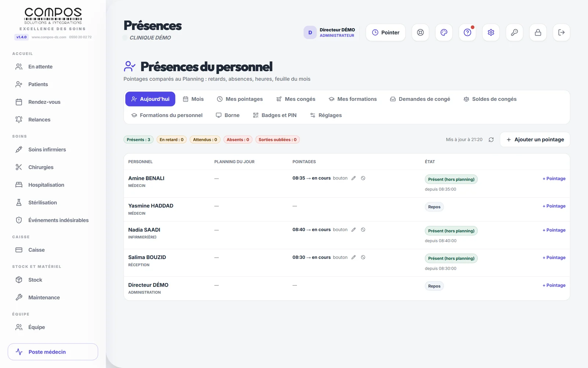Edit Amine BENALI's 08:35 pointage
Screen dimensions: 588x368
[x=354, y=178]
